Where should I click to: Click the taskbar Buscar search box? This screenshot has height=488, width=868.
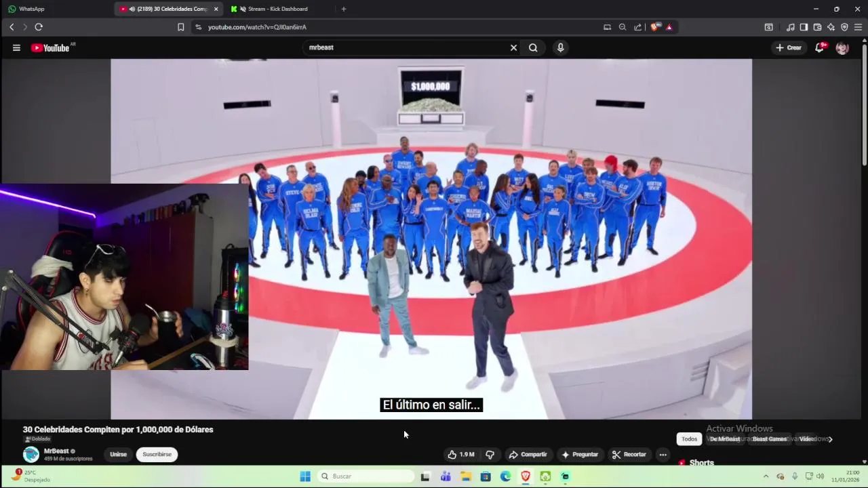pos(366,476)
